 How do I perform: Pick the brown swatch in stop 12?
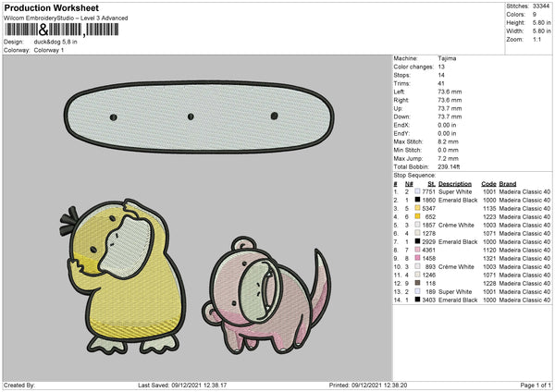[418, 283]
